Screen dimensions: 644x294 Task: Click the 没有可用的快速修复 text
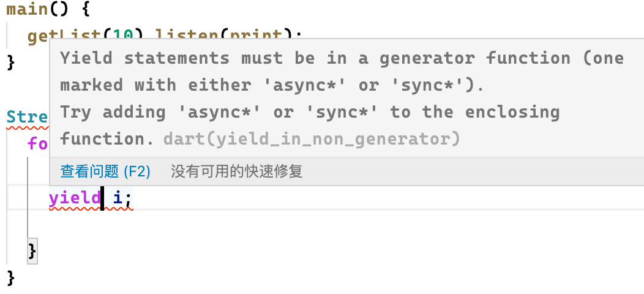[237, 171]
